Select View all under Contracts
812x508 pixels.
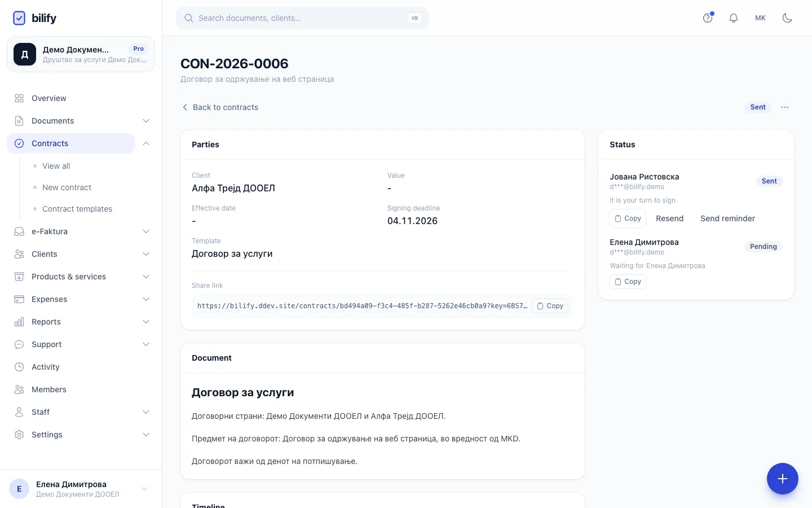[x=56, y=166]
